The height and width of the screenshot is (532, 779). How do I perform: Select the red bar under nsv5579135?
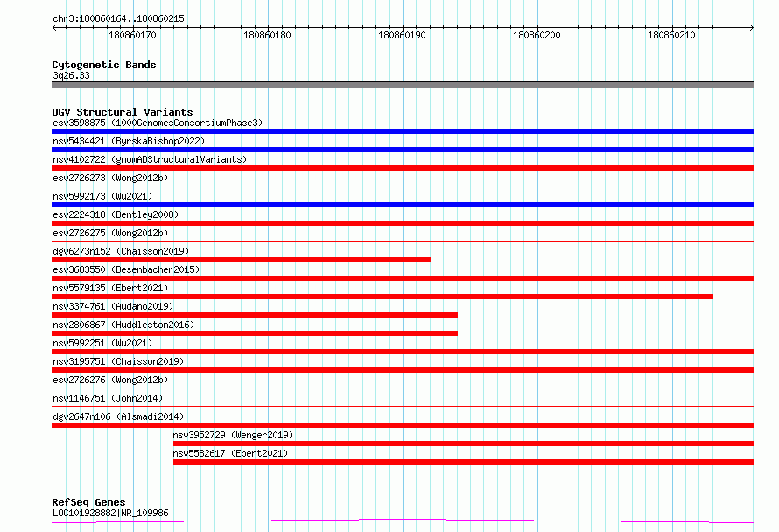(382, 297)
